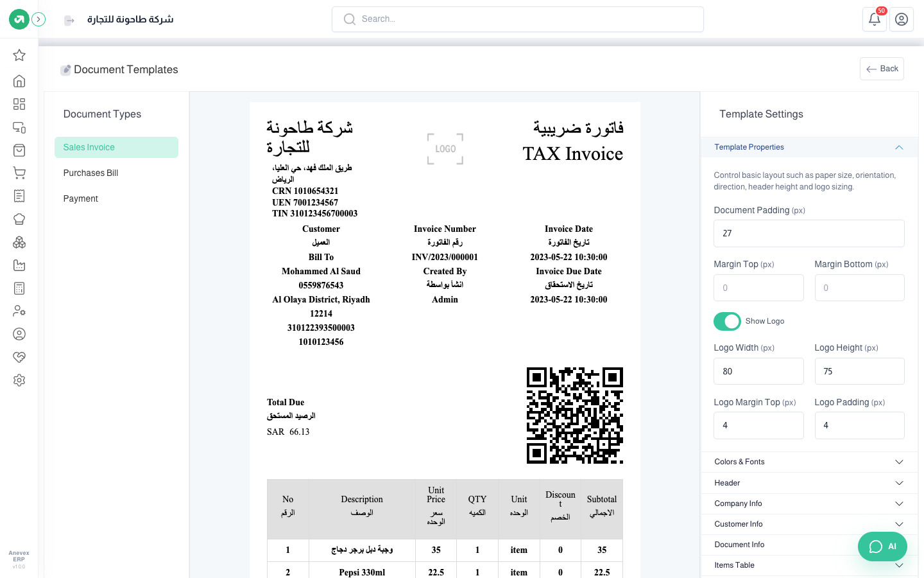
Task: Collapse the Template Properties section
Action: click(x=809, y=147)
